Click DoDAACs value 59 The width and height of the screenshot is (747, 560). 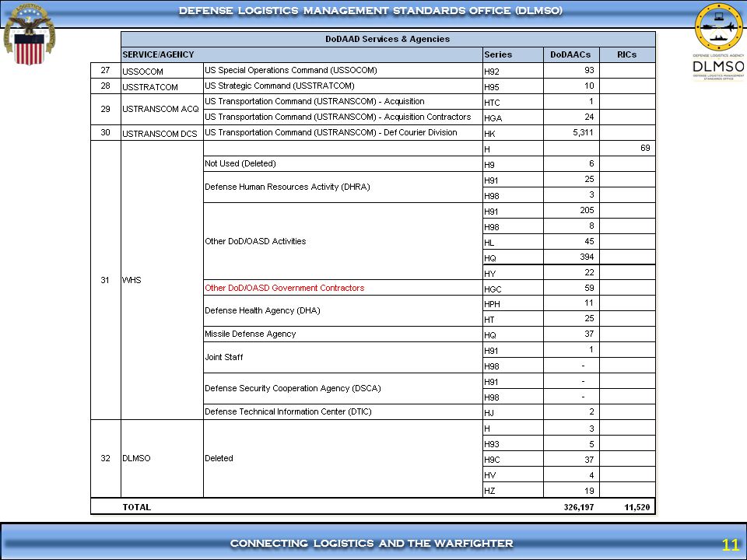click(x=589, y=288)
